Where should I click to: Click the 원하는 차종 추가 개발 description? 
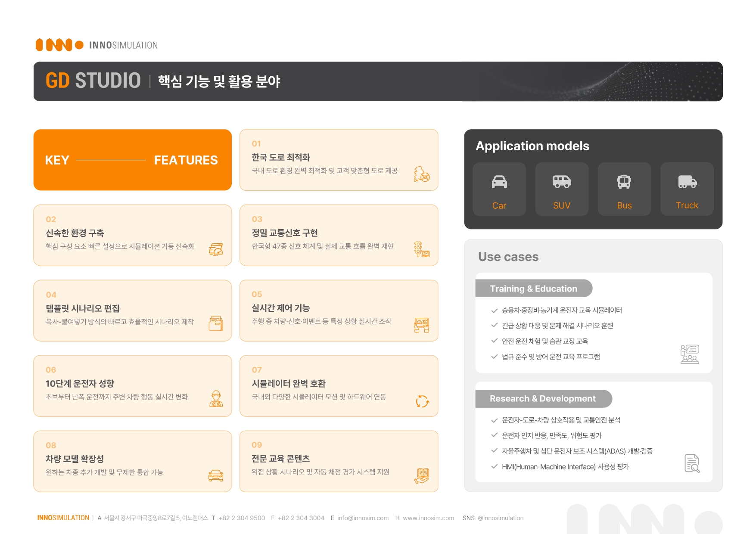[104, 472]
